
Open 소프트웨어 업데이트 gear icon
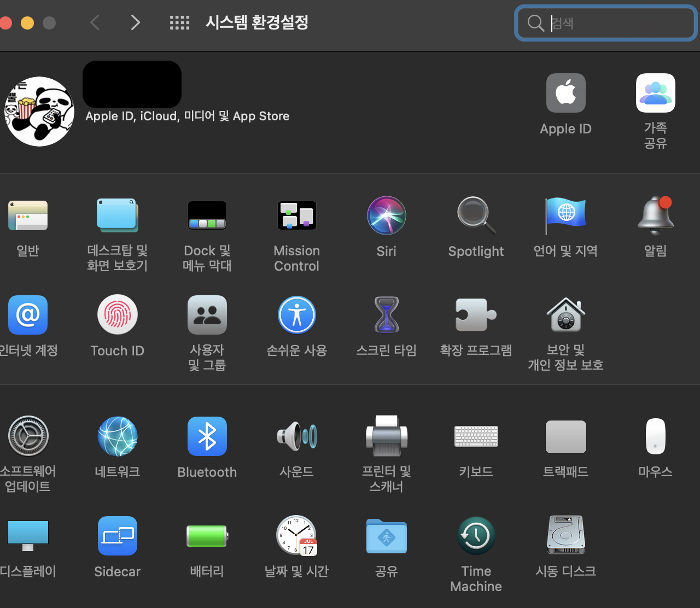point(28,436)
